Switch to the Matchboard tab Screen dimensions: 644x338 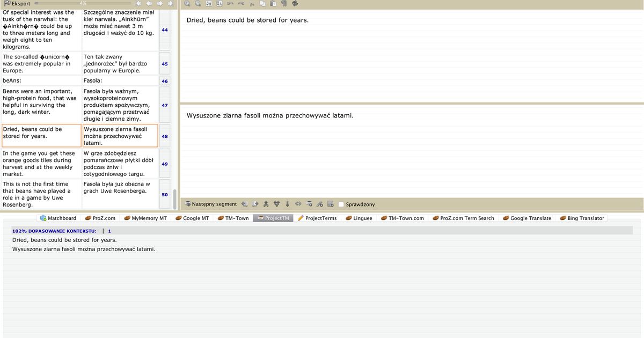click(58, 218)
